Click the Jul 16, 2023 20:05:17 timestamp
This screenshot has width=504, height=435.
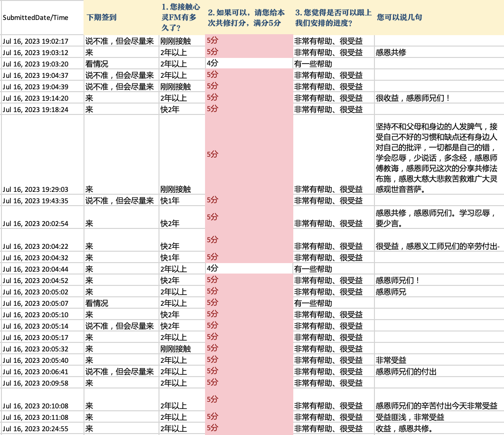click(x=36, y=338)
